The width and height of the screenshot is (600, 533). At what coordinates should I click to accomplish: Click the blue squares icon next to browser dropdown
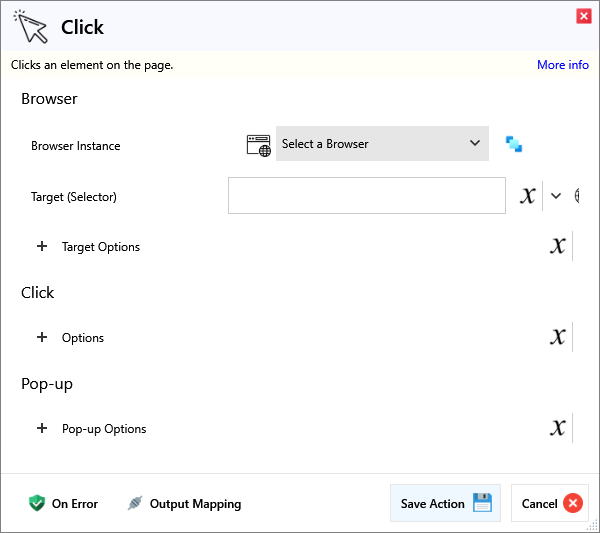tap(514, 144)
